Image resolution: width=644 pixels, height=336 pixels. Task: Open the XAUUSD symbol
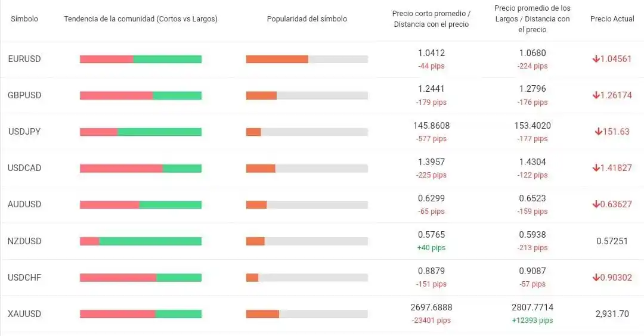[x=24, y=314]
